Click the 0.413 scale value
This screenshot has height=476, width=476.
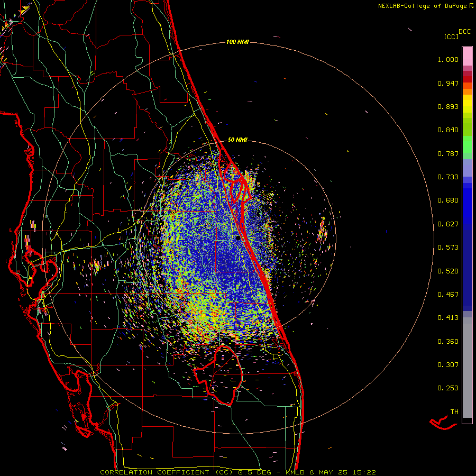point(448,318)
